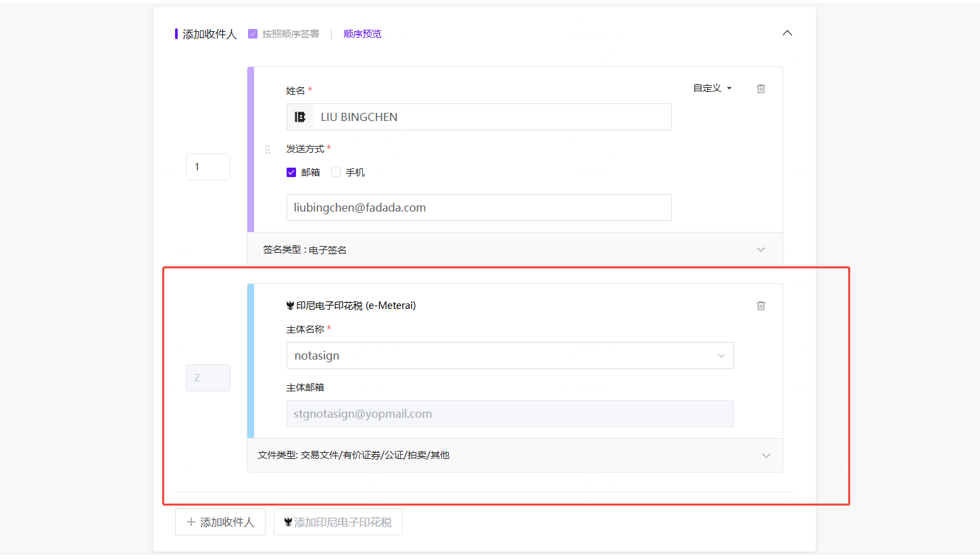The height and width of the screenshot is (559, 980).
Task: Enable the 手机 delivery option
Action: pyautogui.click(x=336, y=172)
